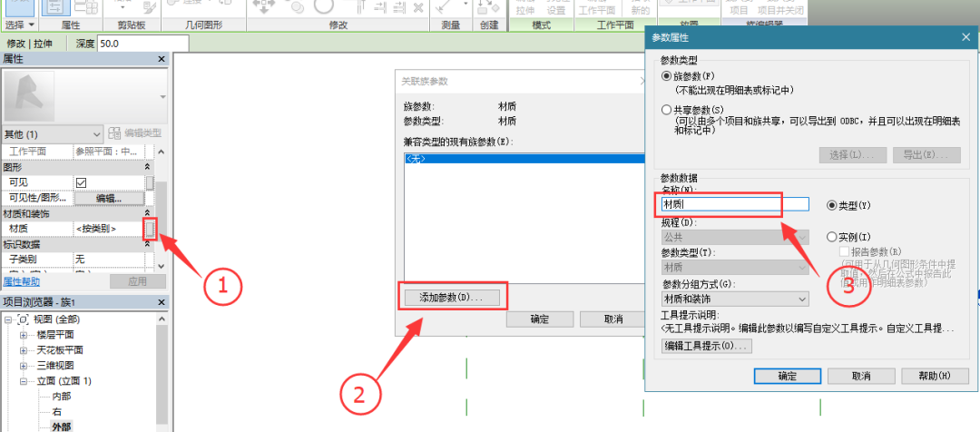
Task: Choose the 实例(I) radio option
Action: [x=832, y=237]
